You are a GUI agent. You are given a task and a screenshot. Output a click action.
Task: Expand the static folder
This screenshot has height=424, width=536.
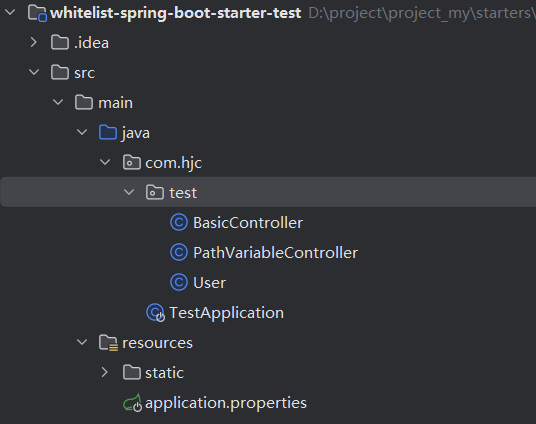click(x=105, y=372)
